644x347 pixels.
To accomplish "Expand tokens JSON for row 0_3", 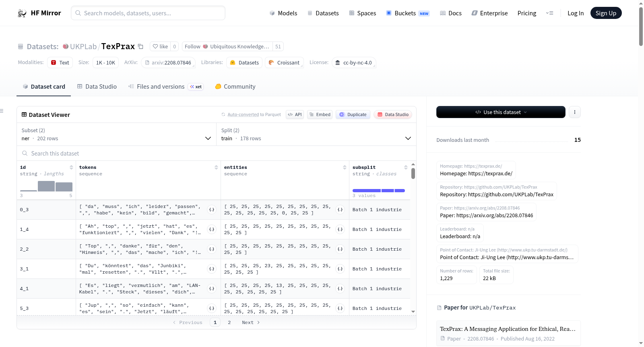I will click(212, 210).
